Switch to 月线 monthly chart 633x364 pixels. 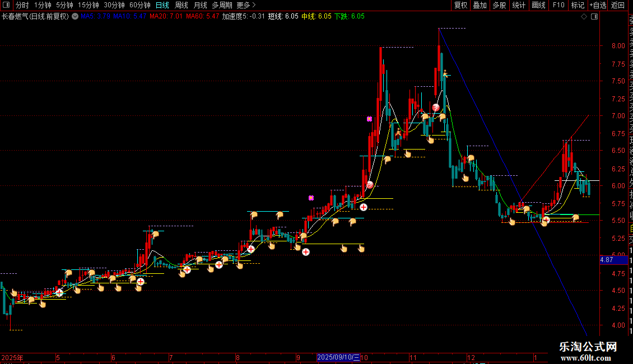click(200, 5)
